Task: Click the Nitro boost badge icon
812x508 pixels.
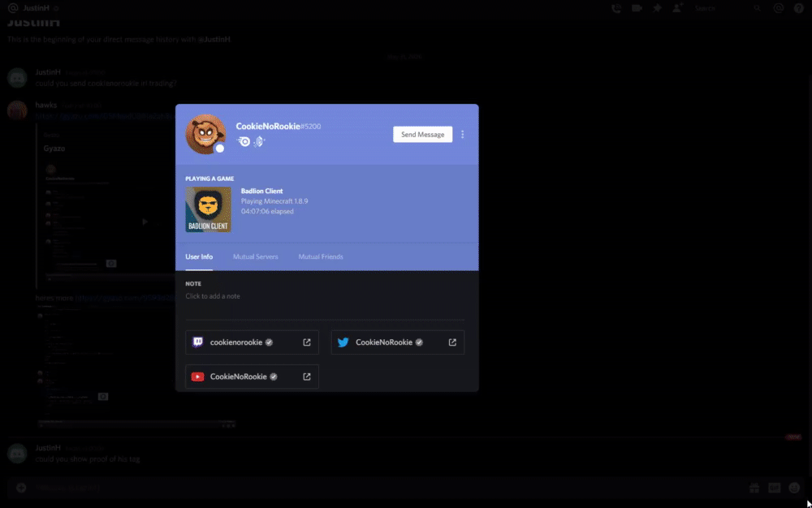Action: pyautogui.click(x=259, y=141)
